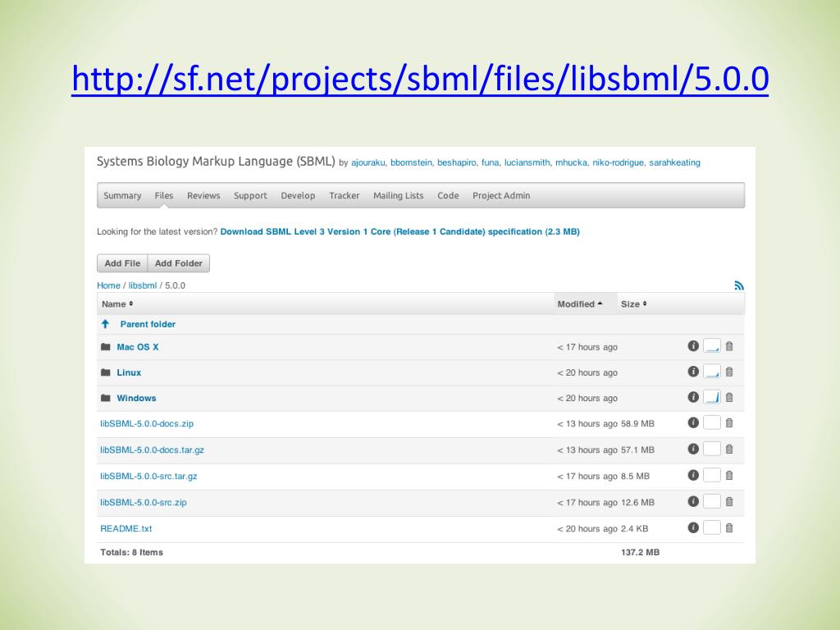Click the Windows folder icon
This screenshot has width=840, height=630.
point(106,398)
